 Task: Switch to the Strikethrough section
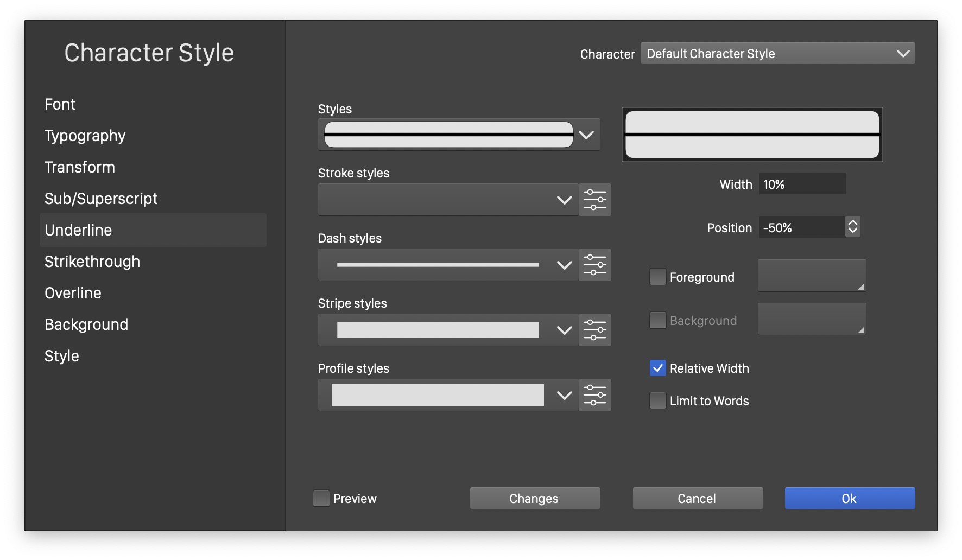tap(92, 262)
